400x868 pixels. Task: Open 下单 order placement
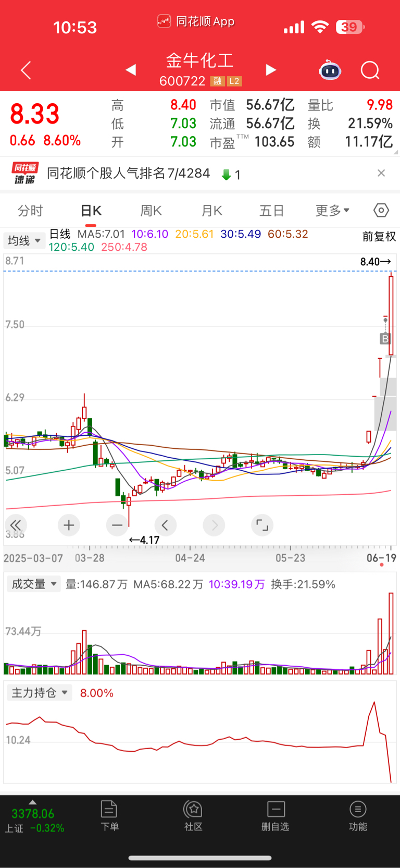[x=109, y=816]
